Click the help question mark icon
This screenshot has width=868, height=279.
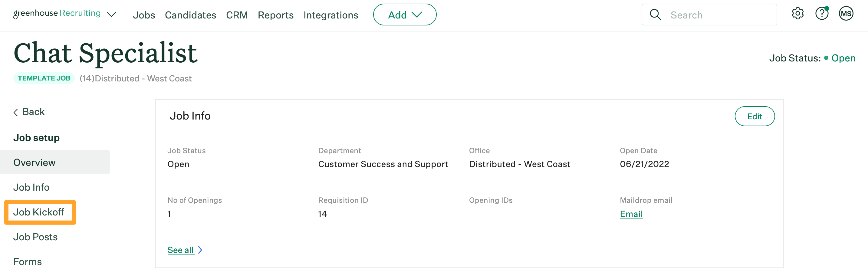click(822, 14)
